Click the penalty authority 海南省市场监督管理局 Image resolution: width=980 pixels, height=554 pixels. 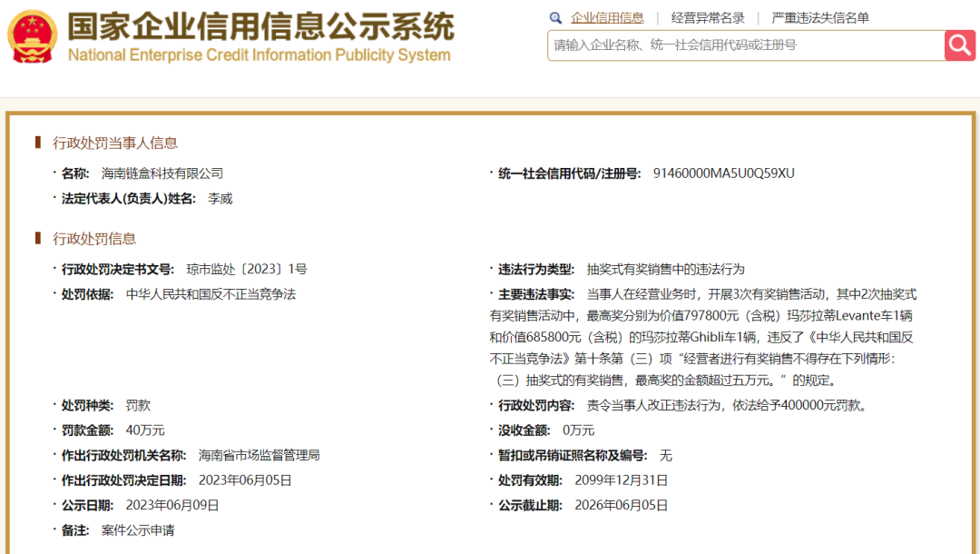pos(259,455)
